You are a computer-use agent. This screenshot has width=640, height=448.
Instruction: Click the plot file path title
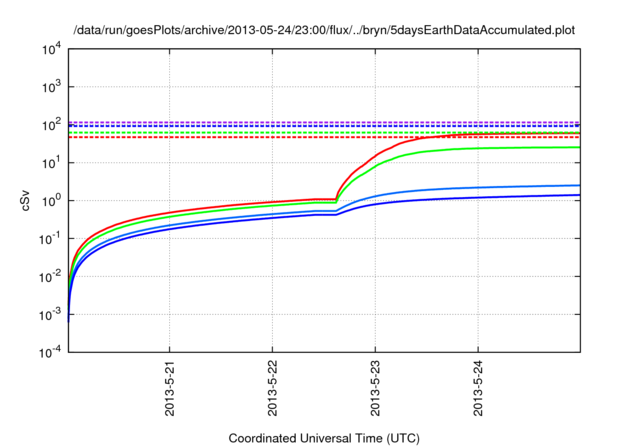coord(324,30)
